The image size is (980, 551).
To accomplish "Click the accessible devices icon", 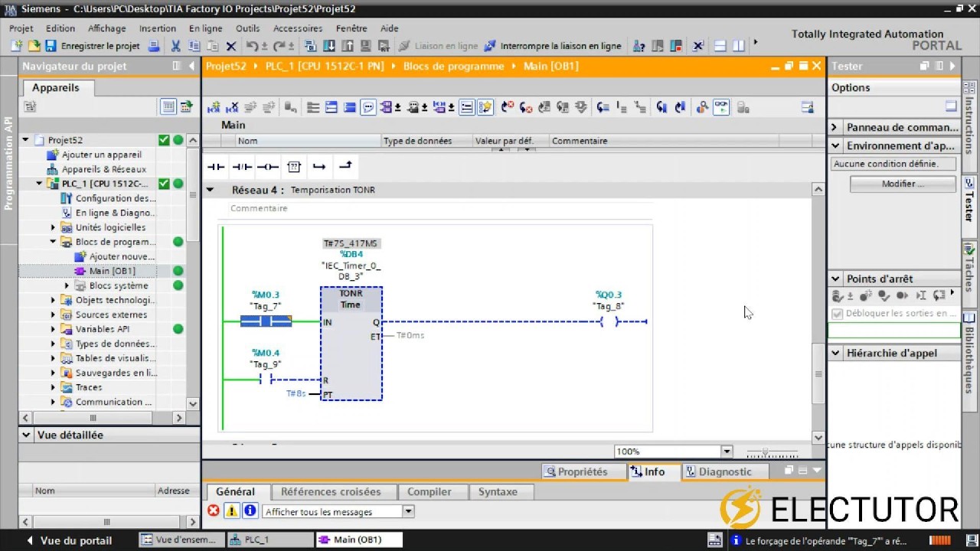I will click(639, 46).
